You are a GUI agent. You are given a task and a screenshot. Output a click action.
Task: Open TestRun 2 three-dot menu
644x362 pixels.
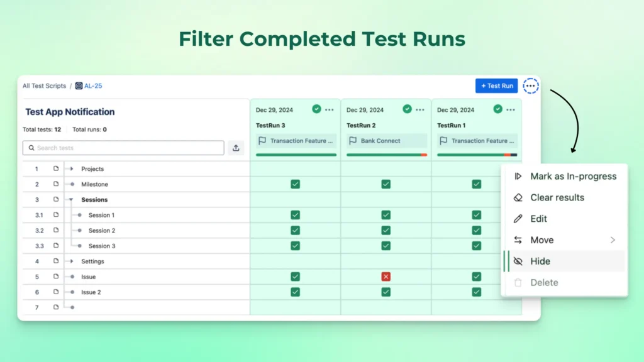[419, 109]
